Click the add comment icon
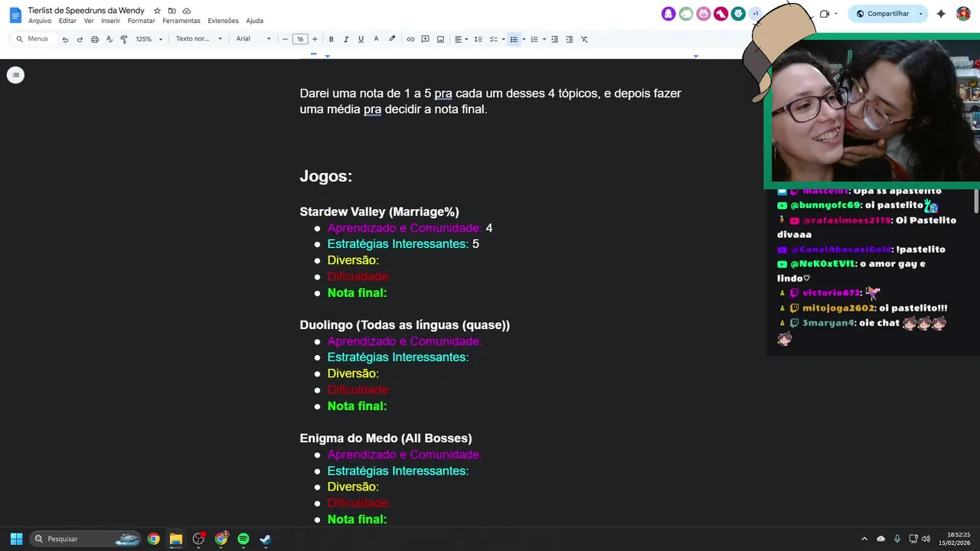Image resolution: width=980 pixels, height=551 pixels. 425,39
